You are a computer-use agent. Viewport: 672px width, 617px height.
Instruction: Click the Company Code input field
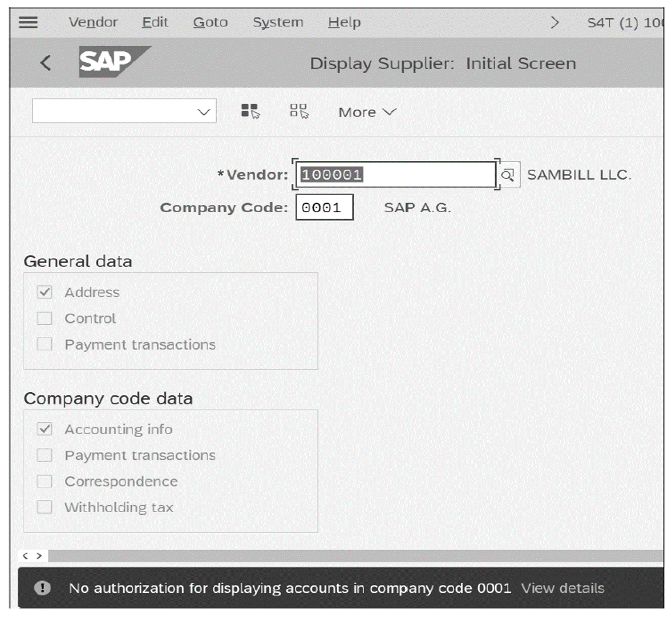coord(324,207)
